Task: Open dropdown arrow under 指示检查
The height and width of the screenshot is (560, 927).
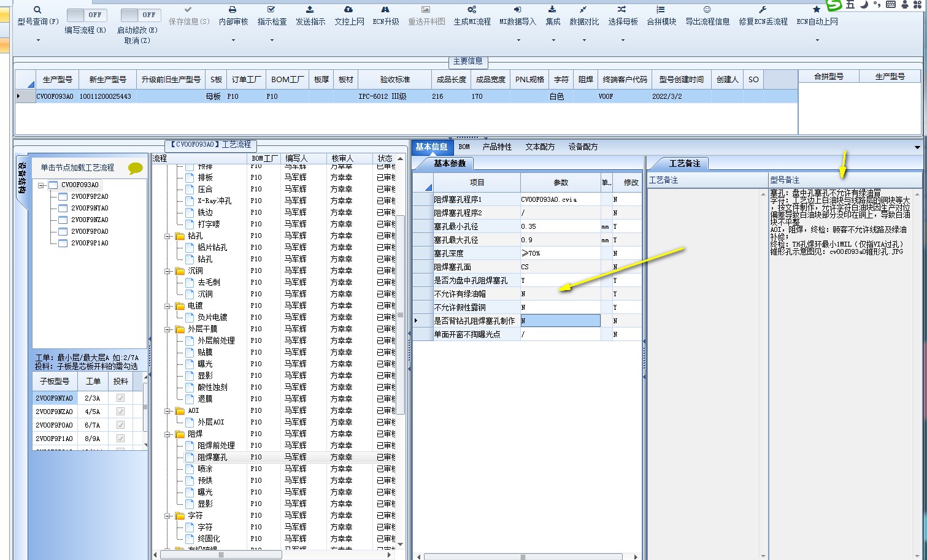Action: [272, 40]
